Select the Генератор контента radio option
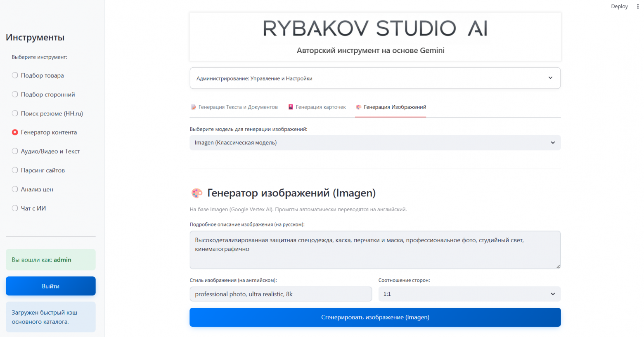Screen dimensions: 644x337 tap(45, 132)
